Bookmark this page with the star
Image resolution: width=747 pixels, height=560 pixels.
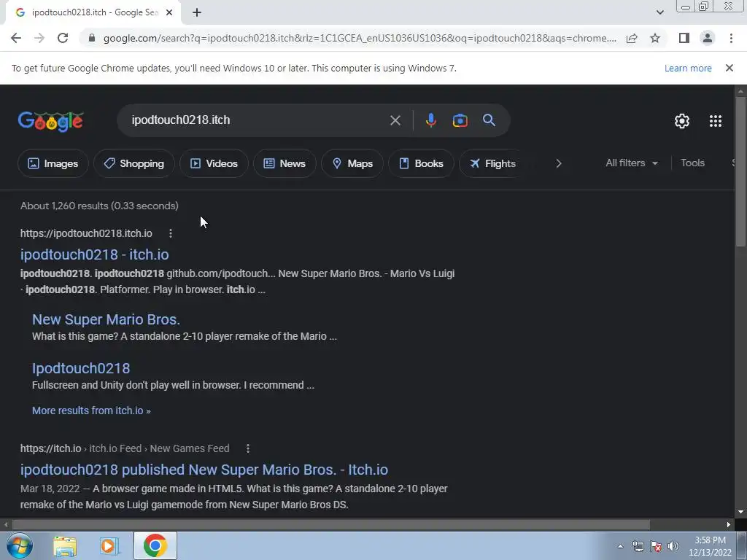click(655, 38)
